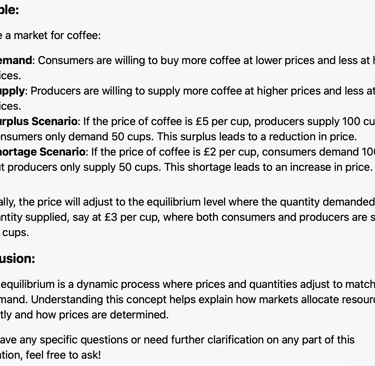The width and height of the screenshot is (375, 366).
Task: Click 'how prices are determined' text
Action: [114, 315]
